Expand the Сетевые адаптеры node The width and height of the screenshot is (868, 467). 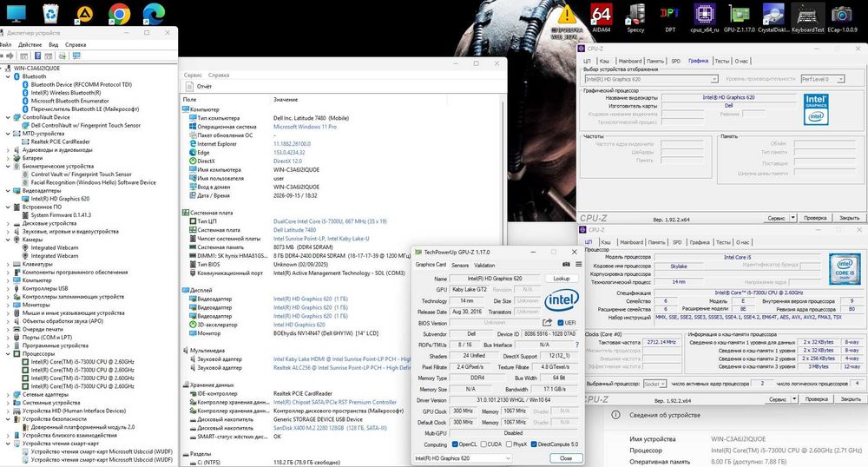click(x=8, y=394)
